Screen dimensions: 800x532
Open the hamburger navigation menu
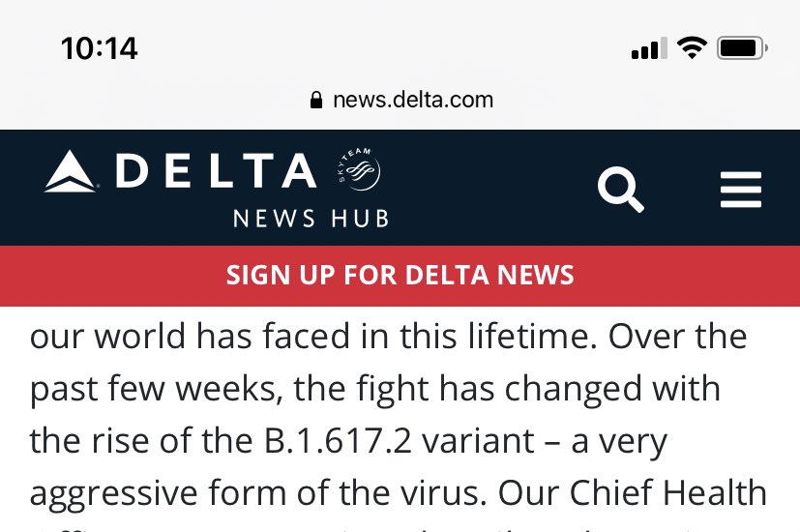tap(741, 190)
